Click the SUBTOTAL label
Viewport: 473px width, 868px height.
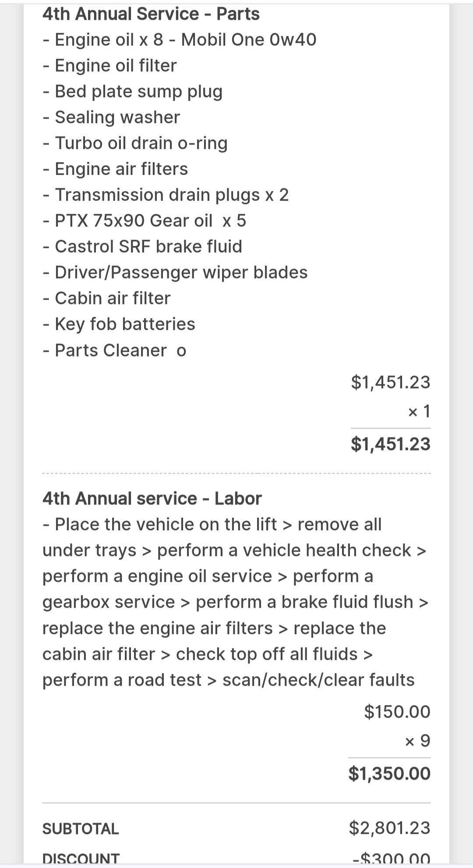(81, 829)
